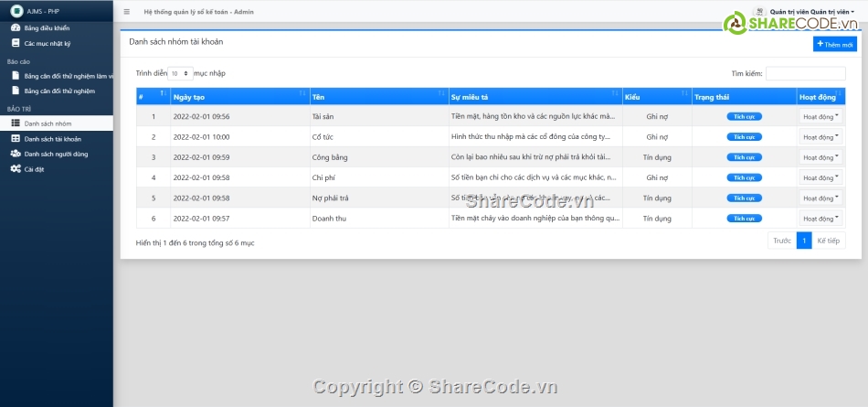
Task: Click the Danh sách người dùng users icon
Action: coord(16,154)
